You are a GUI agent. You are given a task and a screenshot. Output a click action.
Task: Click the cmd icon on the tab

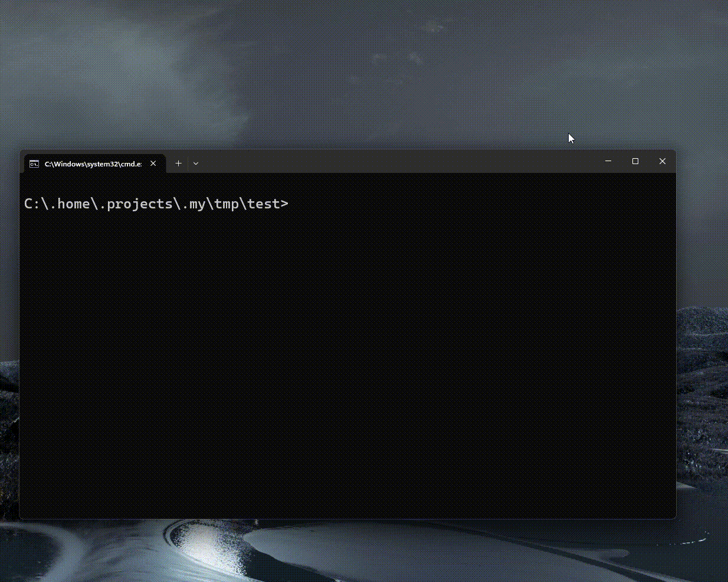pos(34,164)
